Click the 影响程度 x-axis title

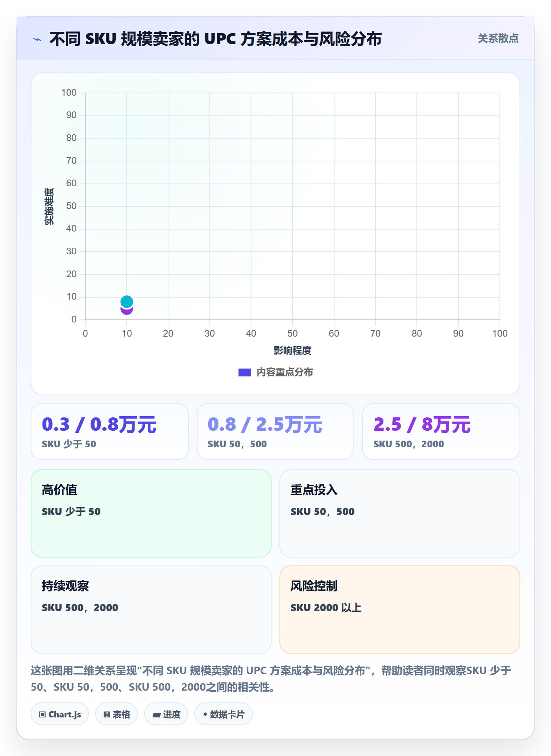point(292,350)
